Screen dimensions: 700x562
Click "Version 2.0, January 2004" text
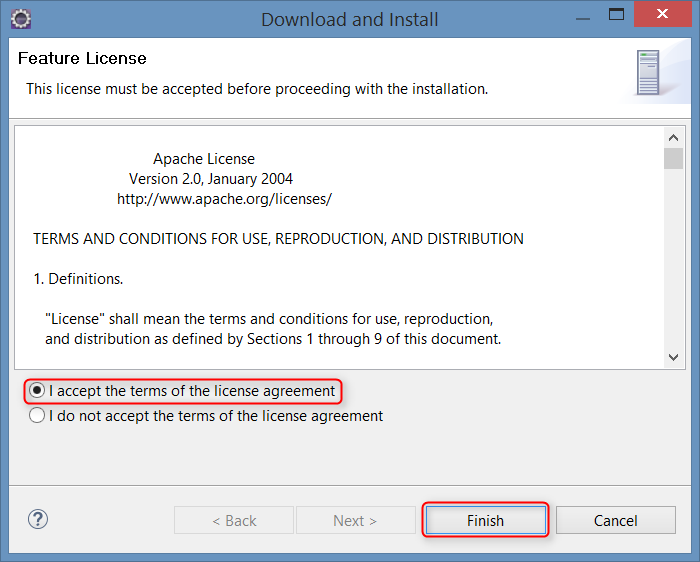211,179
